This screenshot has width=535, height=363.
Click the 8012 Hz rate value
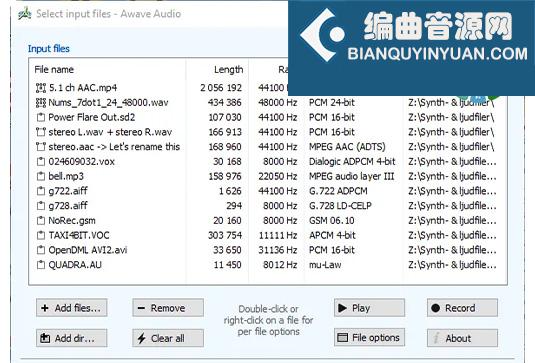[280, 265]
